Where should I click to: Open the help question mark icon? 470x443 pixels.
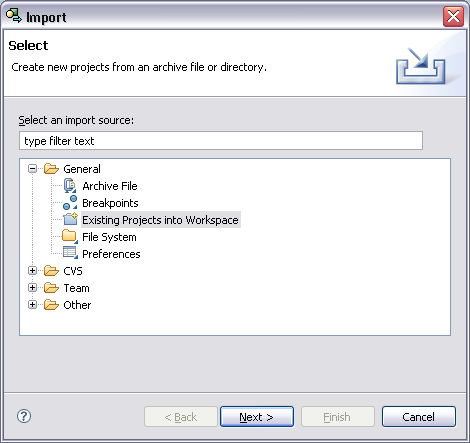click(x=24, y=416)
